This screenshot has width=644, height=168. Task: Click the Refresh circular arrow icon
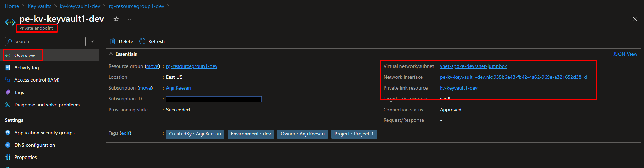pyautogui.click(x=142, y=41)
